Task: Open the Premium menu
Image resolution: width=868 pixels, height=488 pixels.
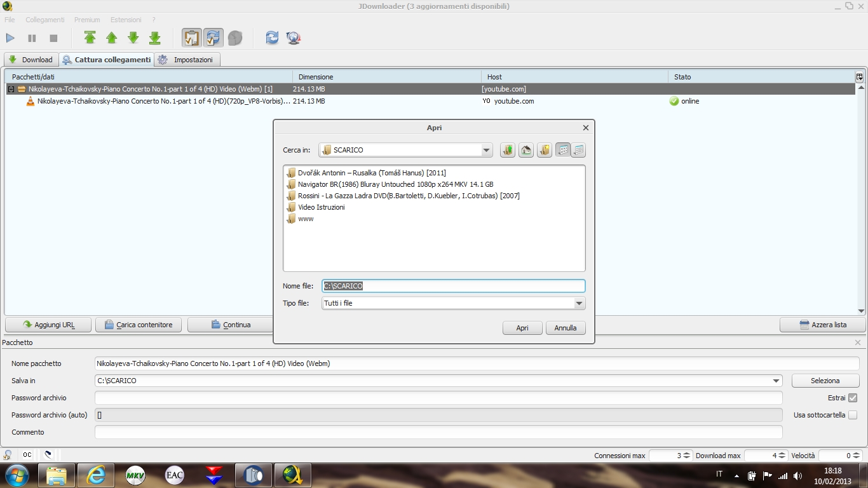Action: (x=87, y=20)
